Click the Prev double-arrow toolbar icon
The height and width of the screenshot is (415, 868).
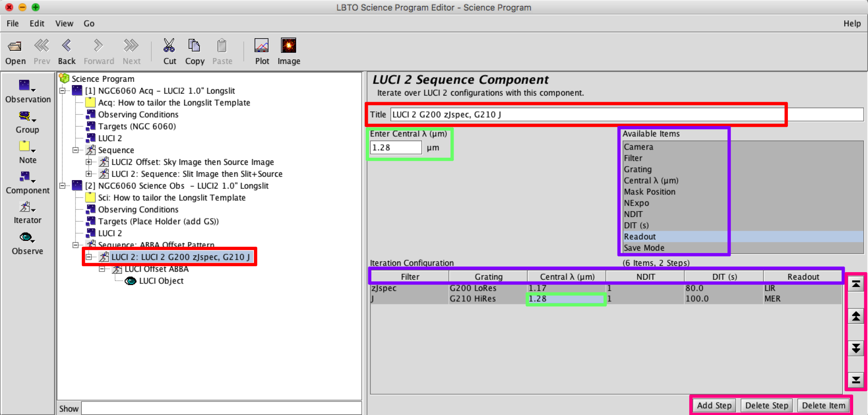[42, 45]
